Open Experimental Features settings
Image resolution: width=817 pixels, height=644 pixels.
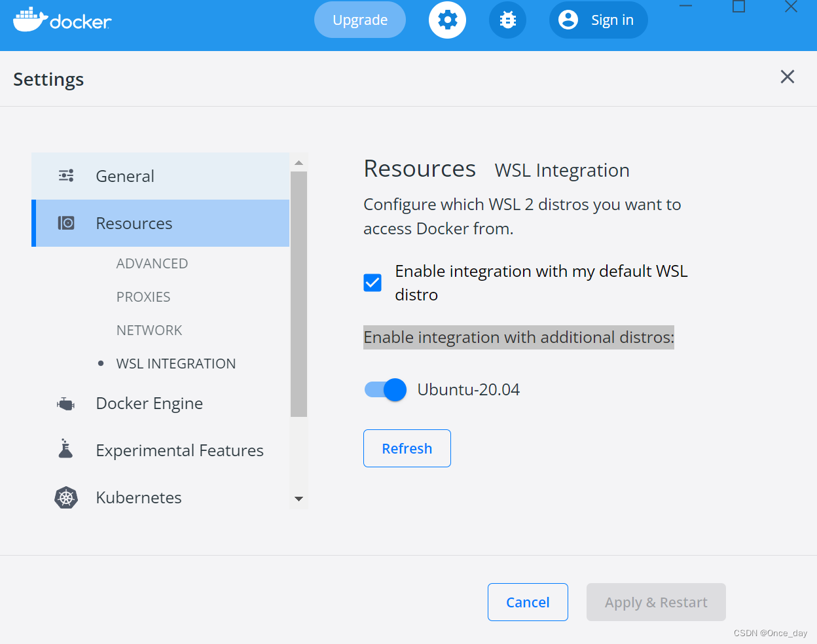tap(179, 450)
